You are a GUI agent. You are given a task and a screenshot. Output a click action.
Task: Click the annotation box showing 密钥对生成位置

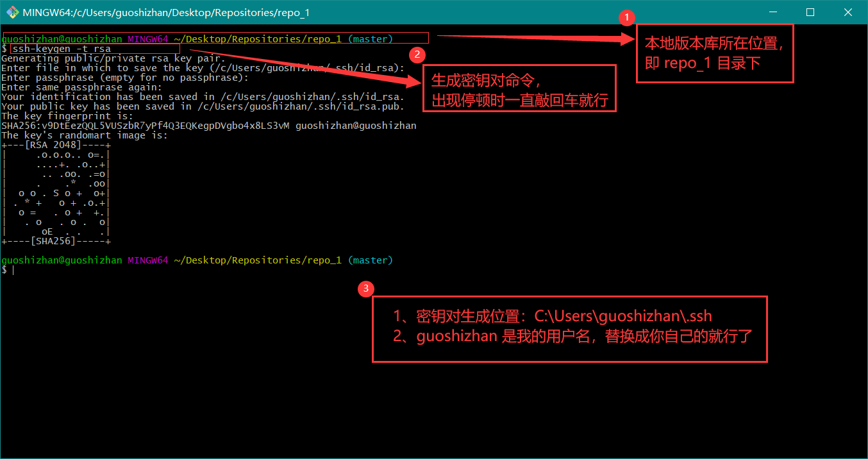click(569, 328)
